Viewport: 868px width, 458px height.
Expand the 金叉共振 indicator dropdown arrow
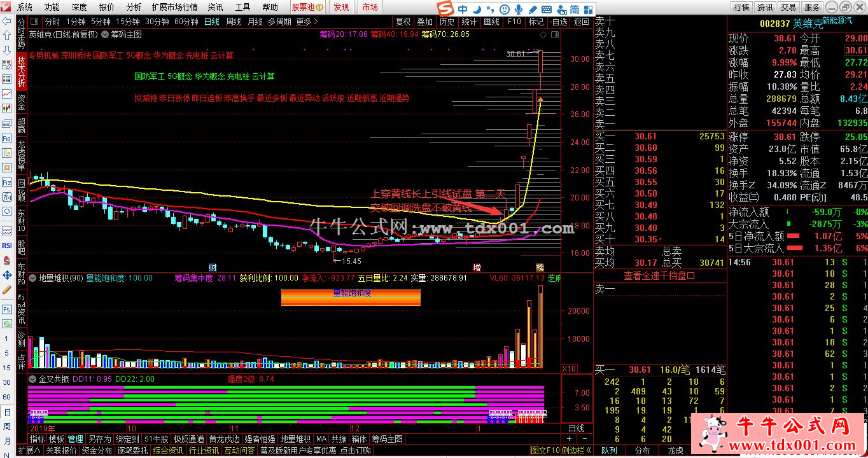(x=32, y=378)
